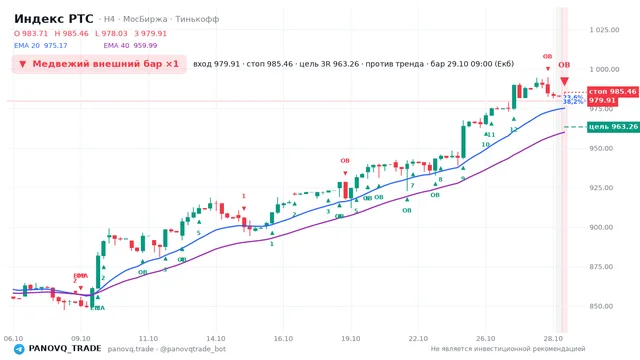
Task: Select the high value H 985.46
Action: pos(71,33)
